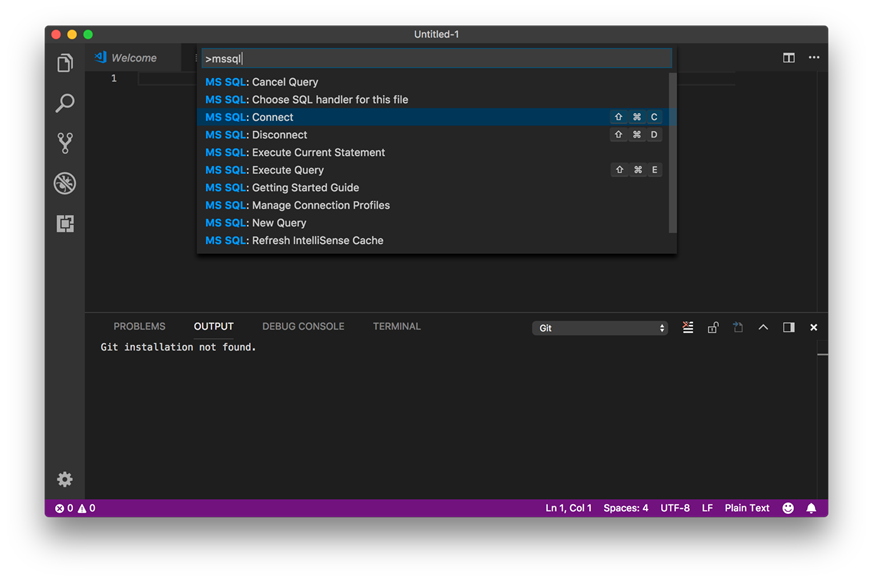Change end of line sequence LF

point(707,508)
